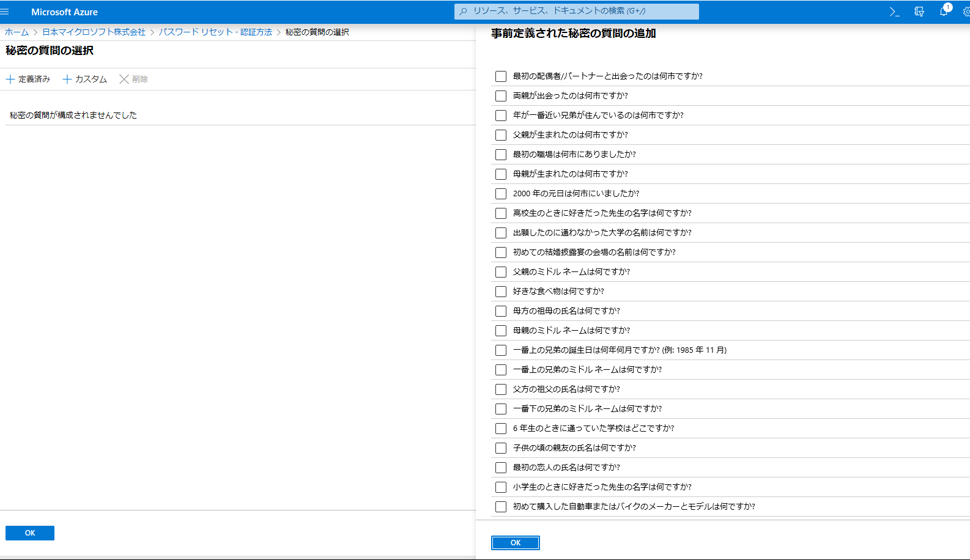The image size is (970, 560).
Task: Click the 事前定義された秘密の質問の追加 heading
Action: 574,34
